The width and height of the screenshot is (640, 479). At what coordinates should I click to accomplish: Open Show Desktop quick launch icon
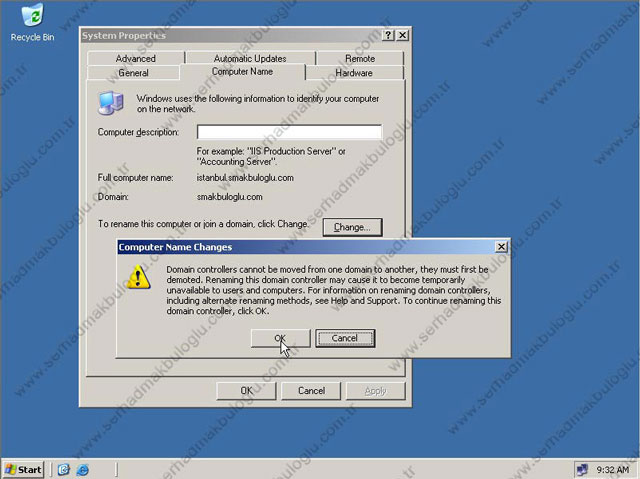tap(64, 470)
